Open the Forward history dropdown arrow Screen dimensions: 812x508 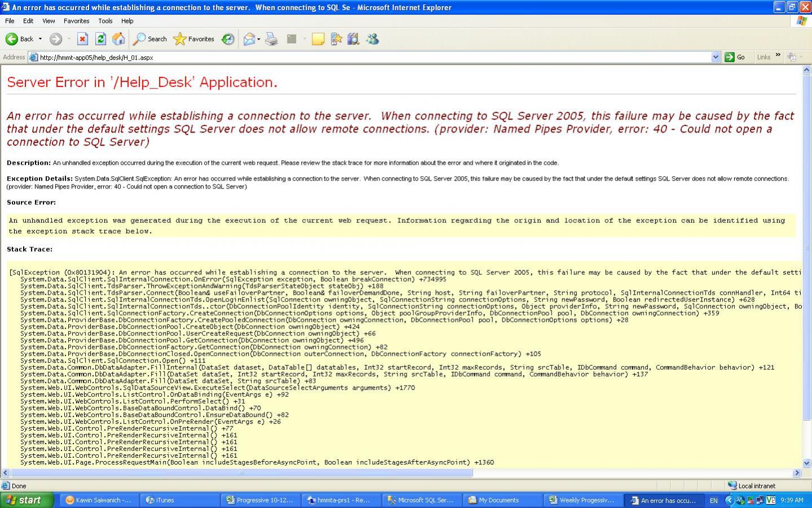point(69,39)
